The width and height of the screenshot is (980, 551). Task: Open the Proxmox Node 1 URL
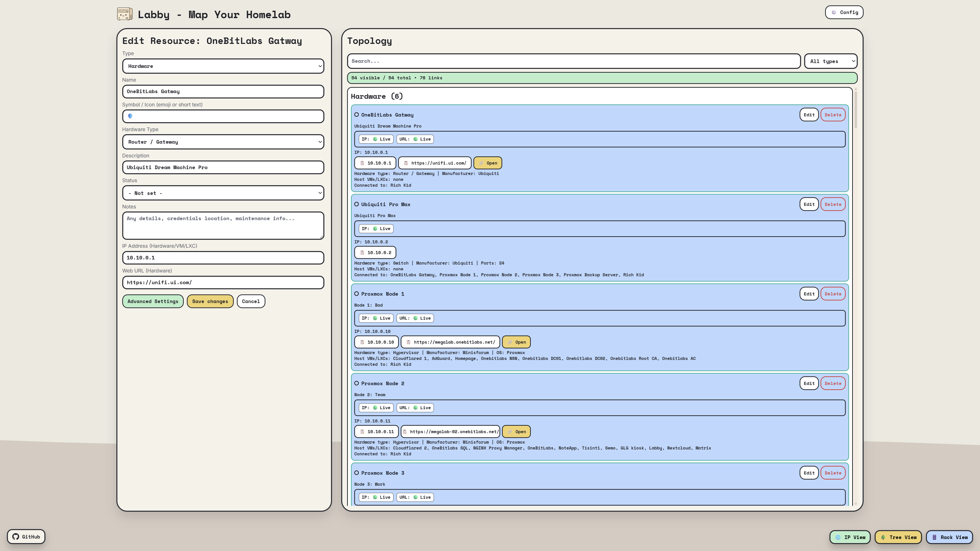[x=516, y=342]
